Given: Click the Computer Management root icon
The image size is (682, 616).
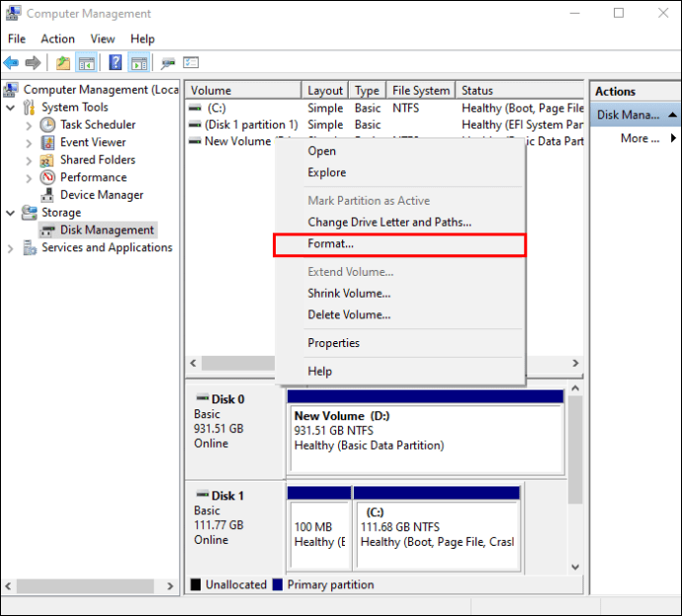Looking at the screenshot, I should pyautogui.click(x=11, y=90).
